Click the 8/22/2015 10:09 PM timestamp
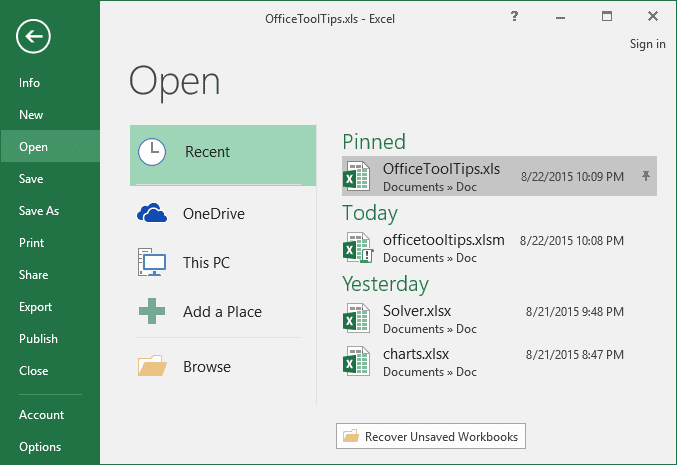 click(572, 176)
